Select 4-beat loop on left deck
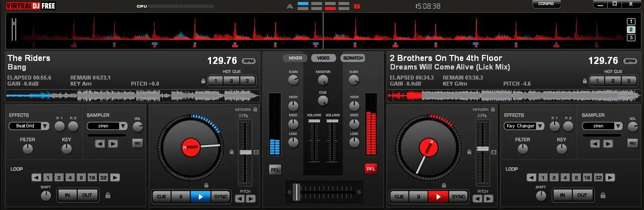The image size is (644, 210). (x=69, y=177)
